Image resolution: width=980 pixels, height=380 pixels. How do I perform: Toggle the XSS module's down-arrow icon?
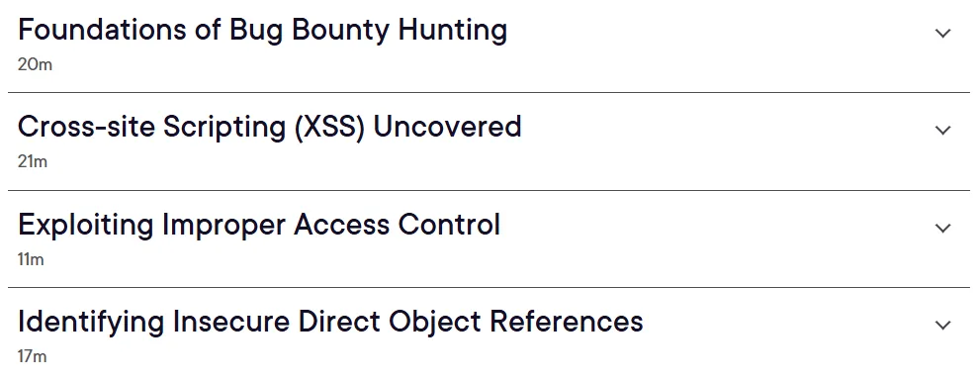(x=942, y=130)
